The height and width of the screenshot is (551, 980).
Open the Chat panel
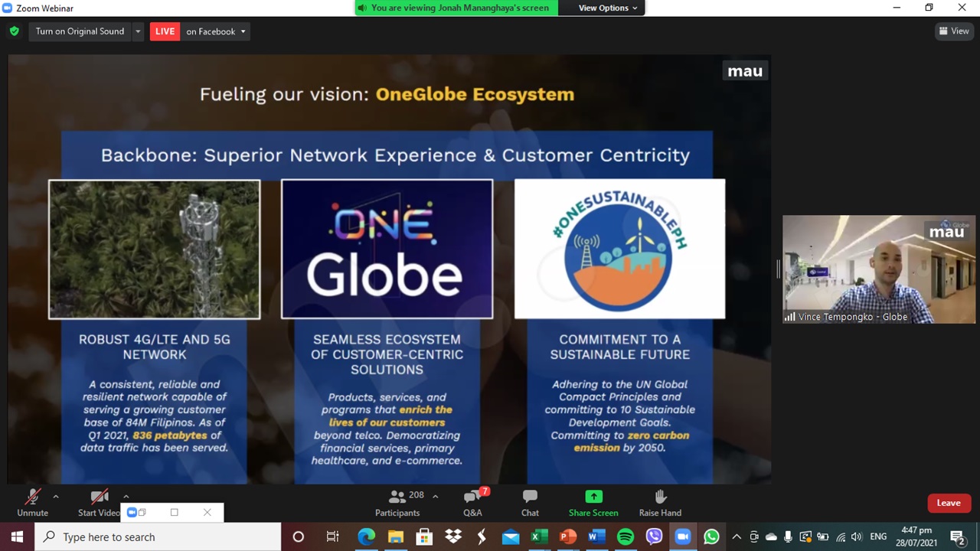click(x=530, y=504)
